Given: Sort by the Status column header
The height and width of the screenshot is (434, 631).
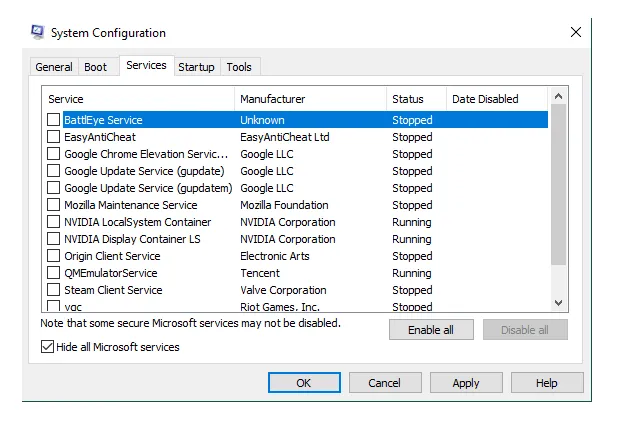Looking at the screenshot, I should [417, 99].
